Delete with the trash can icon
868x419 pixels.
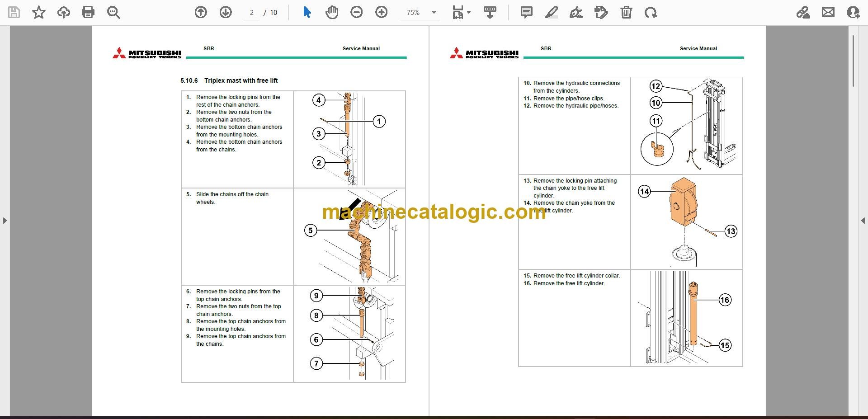click(626, 13)
